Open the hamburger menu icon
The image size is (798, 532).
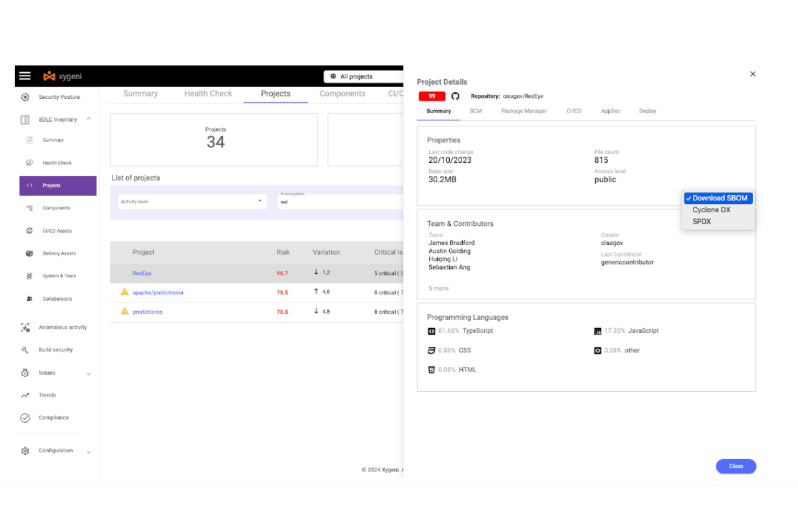click(x=25, y=76)
